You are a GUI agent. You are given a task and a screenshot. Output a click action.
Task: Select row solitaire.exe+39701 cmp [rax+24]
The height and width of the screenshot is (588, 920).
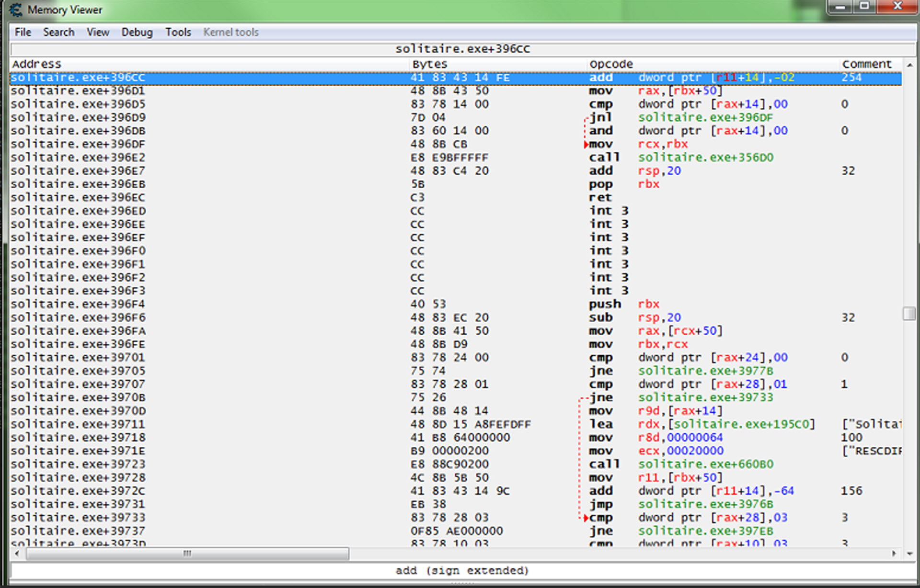click(455, 358)
